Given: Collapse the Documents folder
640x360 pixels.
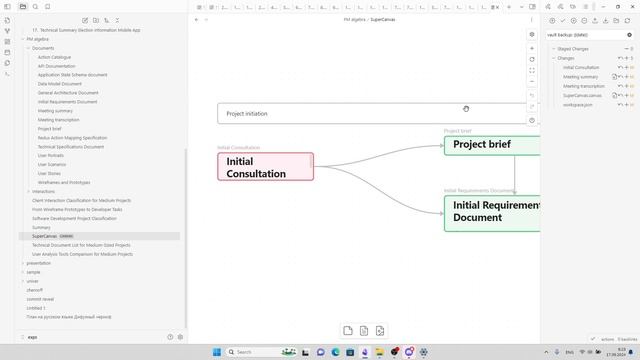Looking at the screenshot, I should [29, 48].
